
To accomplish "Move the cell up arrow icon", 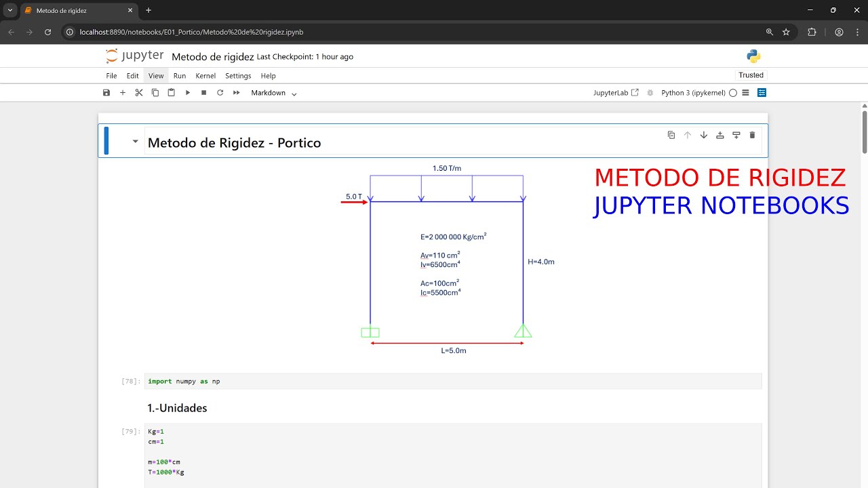I will click(688, 135).
